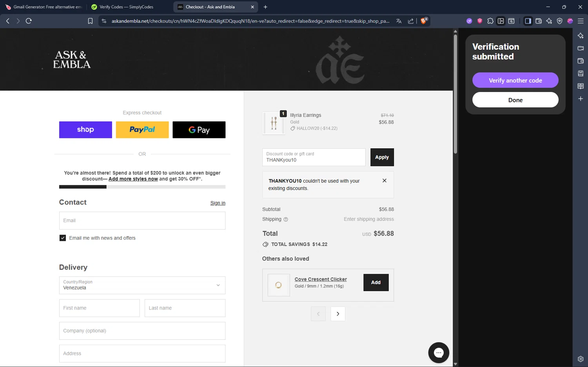Viewport: 588px width, 367px height.
Task: Close the Checkout - Ask and Embla tab
Action: tap(252, 7)
